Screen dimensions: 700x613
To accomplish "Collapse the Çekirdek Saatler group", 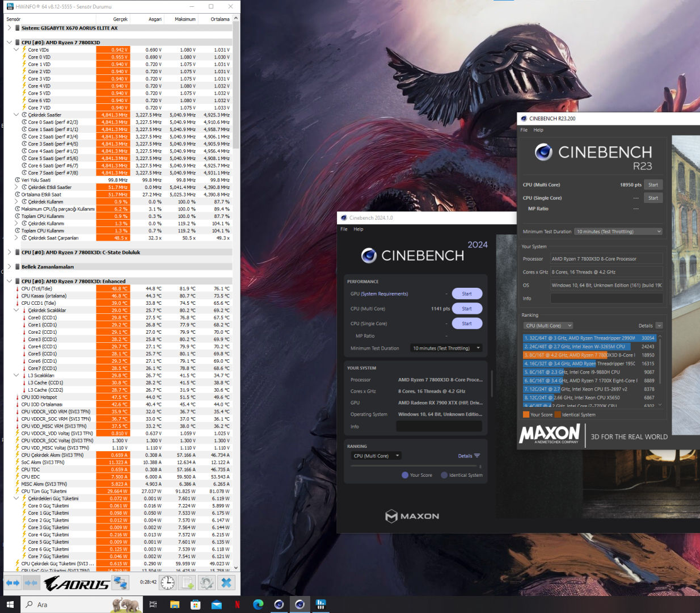I will point(16,115).
